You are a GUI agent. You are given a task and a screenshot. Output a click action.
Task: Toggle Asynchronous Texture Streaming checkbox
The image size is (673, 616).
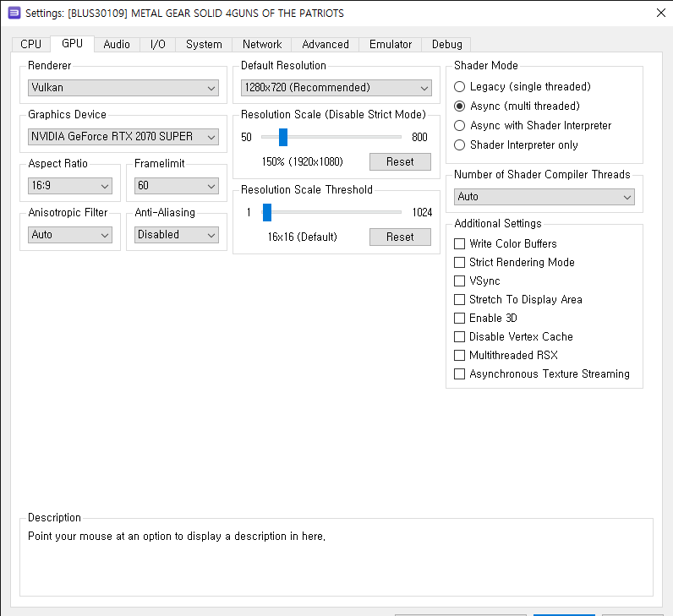pos(542,374)
